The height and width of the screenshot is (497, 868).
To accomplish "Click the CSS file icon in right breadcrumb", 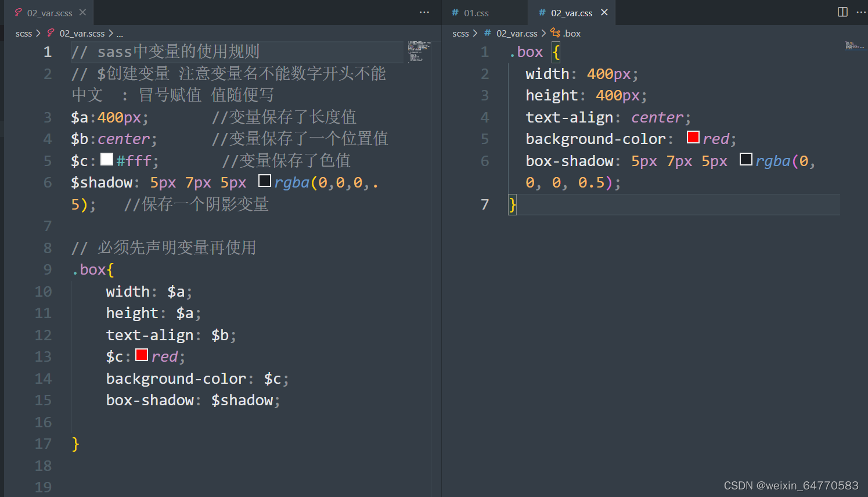I will coord(487,33).
